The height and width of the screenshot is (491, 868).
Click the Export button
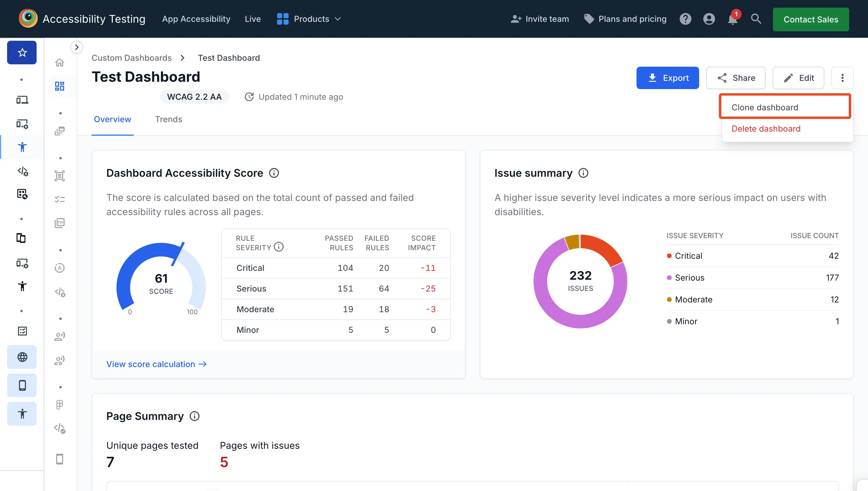[x=667, y=78]
